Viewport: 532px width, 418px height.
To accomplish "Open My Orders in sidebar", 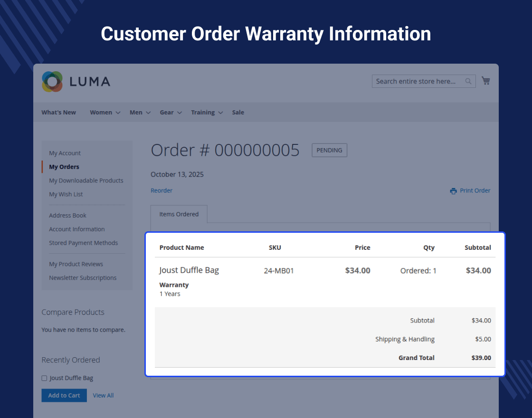I will [64, 167].
